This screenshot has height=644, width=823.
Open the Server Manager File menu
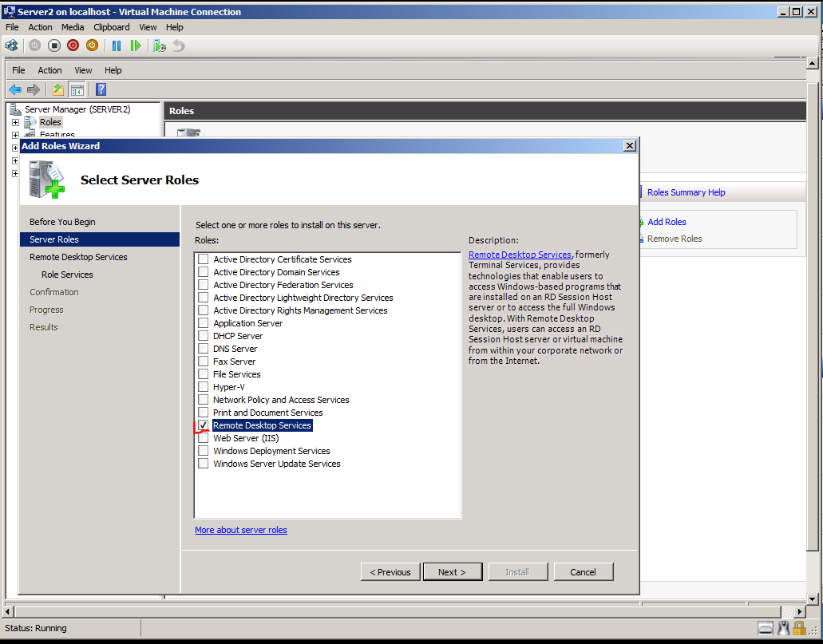point(18,70)
